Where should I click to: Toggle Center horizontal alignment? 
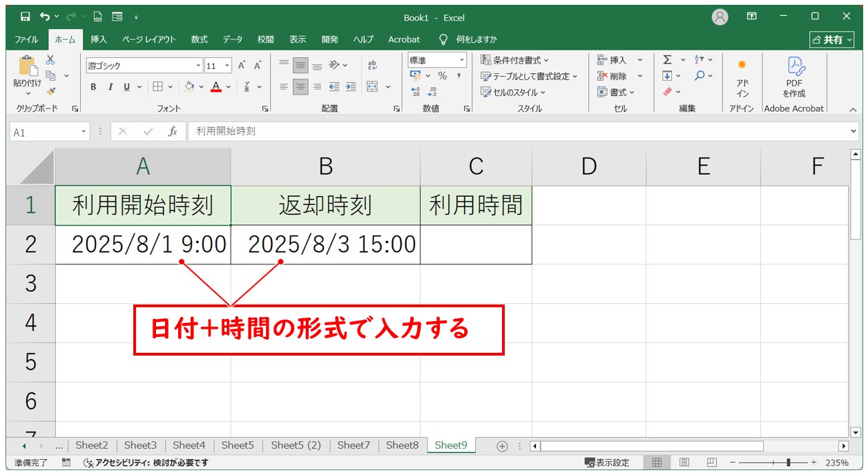point(300,87)
